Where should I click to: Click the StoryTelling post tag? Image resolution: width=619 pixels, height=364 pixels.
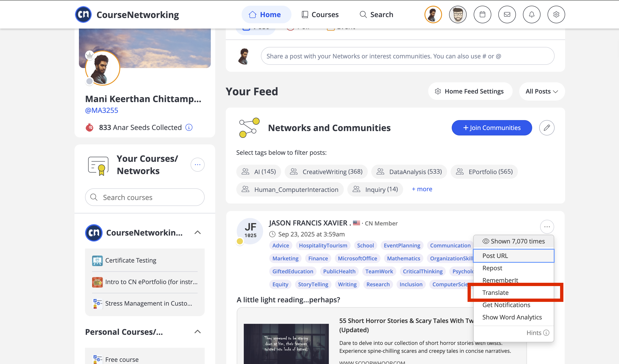[x=313, y=284]
